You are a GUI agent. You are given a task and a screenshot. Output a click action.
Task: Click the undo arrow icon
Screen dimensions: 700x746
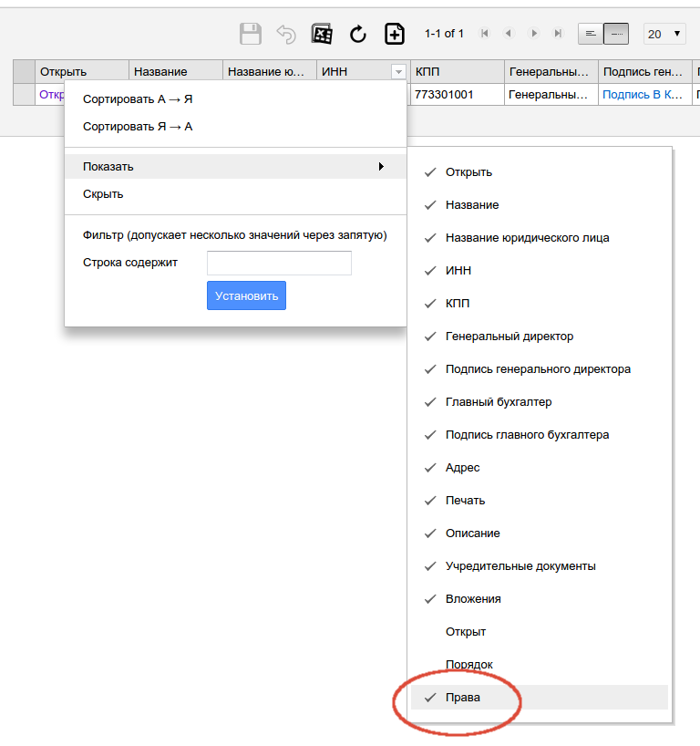click(x=286, y=34)
